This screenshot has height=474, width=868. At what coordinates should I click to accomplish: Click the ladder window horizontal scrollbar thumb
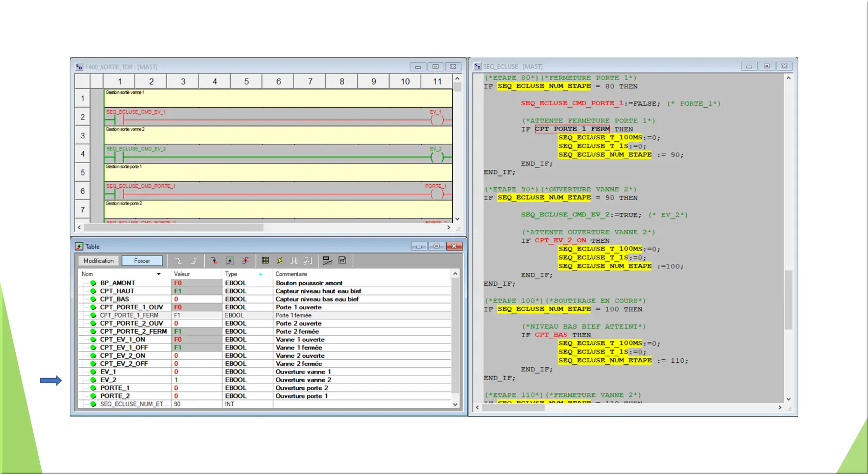tap(174, 228)
